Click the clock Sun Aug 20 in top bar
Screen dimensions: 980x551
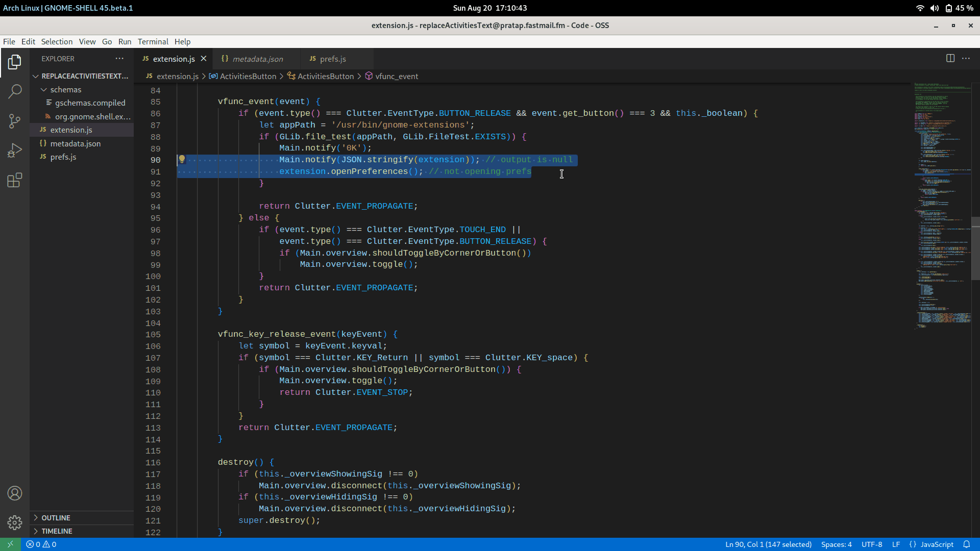(489, 8)
